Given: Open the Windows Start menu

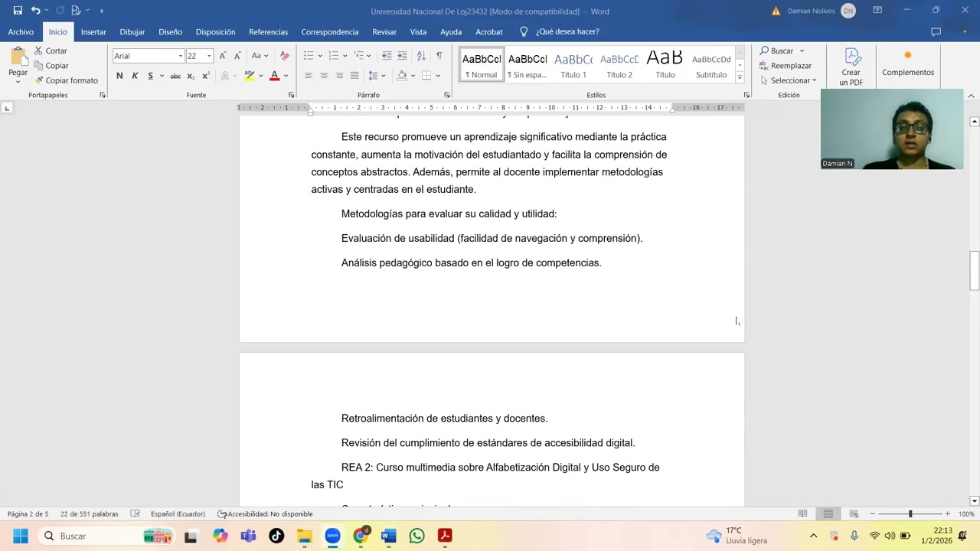Looking at the screenshot, I should [21, 536].
